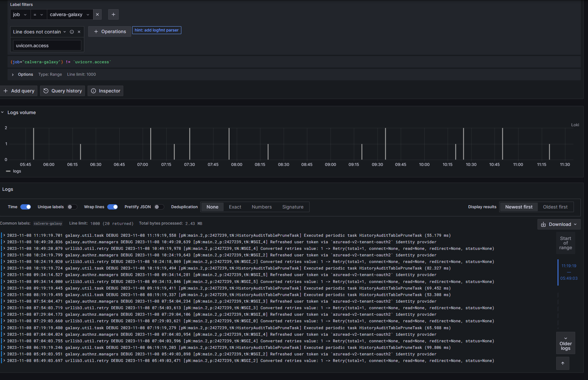Toggle the Time switch off

click(26, 207)
